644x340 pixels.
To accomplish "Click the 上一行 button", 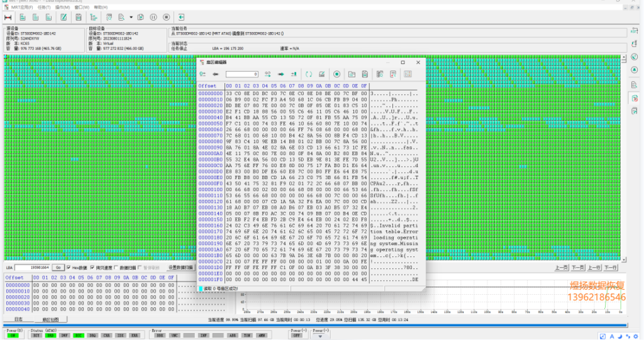I will [594, 268].
